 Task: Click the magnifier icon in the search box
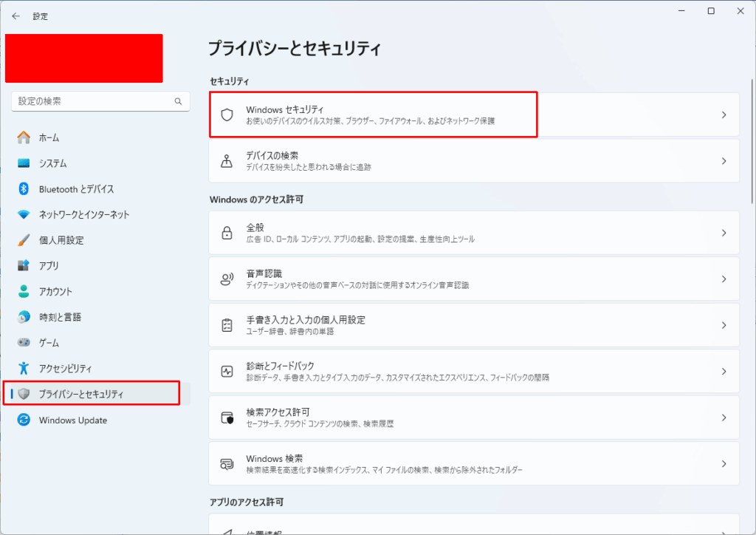point(179,101)
